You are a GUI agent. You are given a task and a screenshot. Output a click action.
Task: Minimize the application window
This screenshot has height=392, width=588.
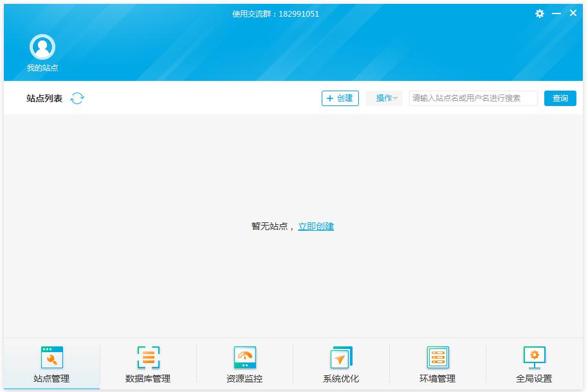point(556,13)
